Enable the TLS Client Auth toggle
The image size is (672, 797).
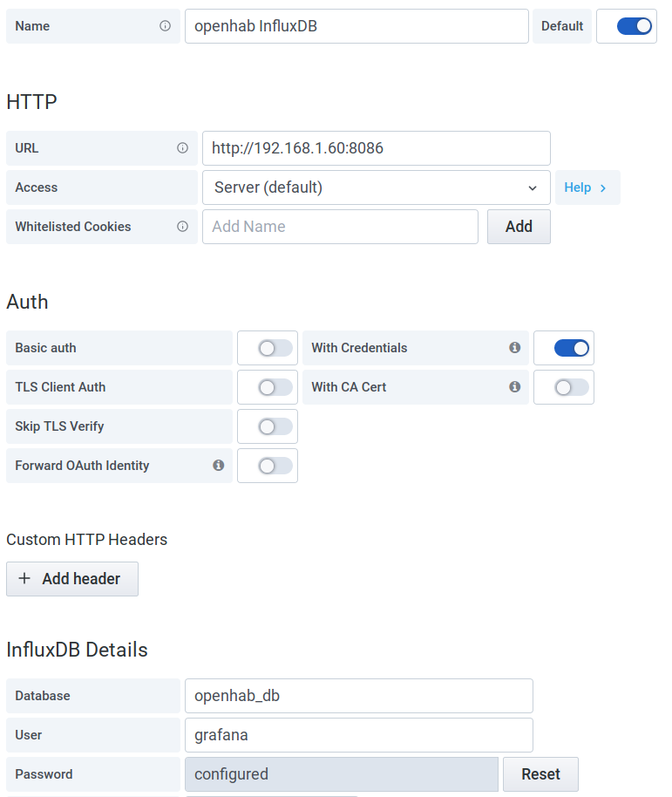(275, 387)
